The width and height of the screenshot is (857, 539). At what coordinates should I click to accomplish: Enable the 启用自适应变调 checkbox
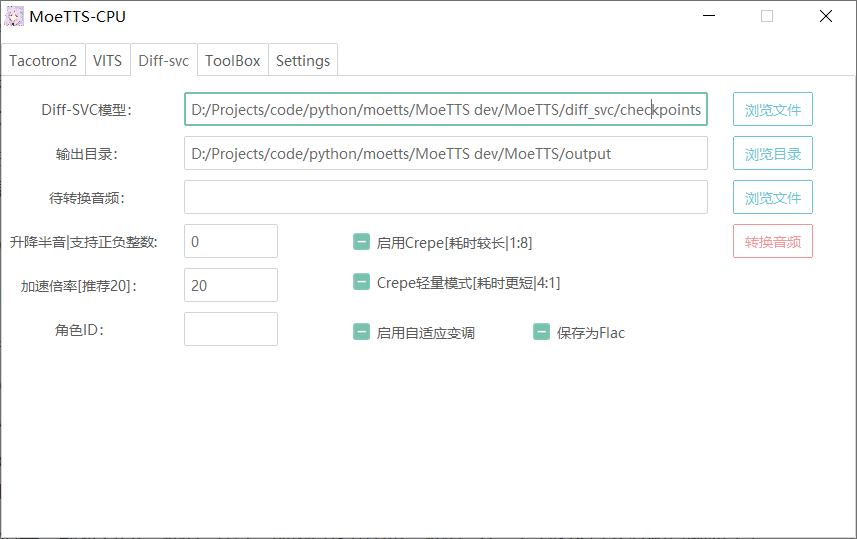[x=361, y=332]
